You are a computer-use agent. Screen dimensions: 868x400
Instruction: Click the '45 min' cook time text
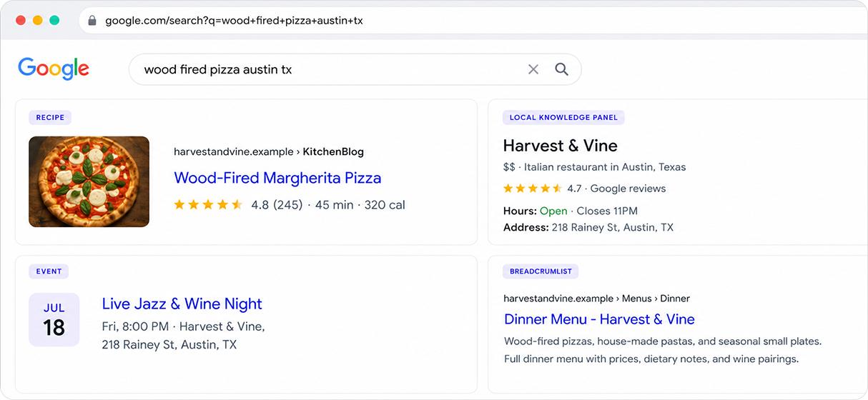334,205
